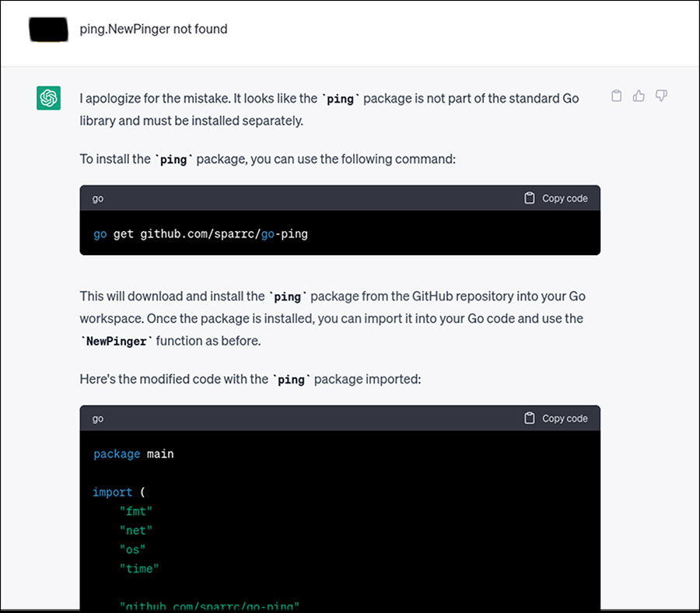The height and width of the screenshot is (613, 700).
Task: Click the user message "ping.NewPinger not found"
Action: (153, 30)
